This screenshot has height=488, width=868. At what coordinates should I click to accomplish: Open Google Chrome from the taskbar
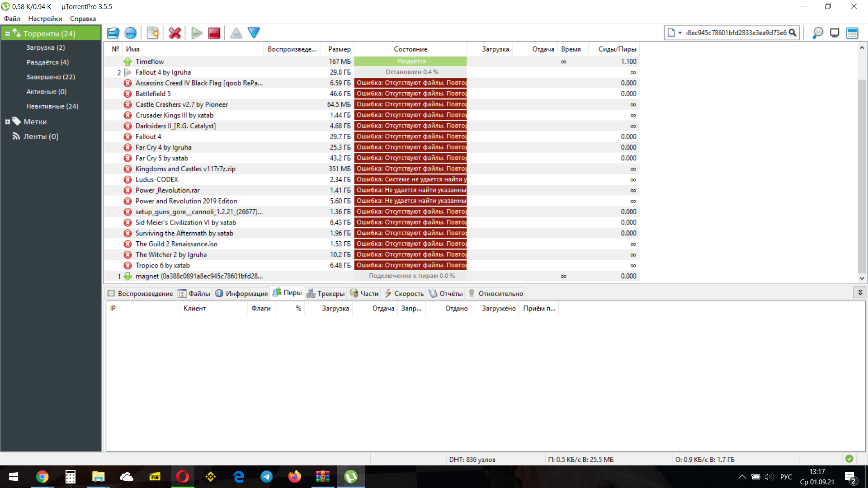(x=42, y=477)
